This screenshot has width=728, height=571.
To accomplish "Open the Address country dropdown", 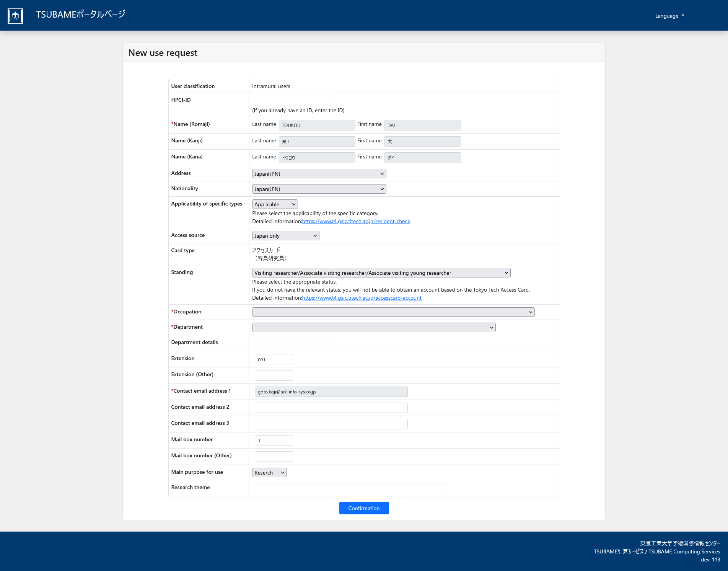I will (319, 174).
